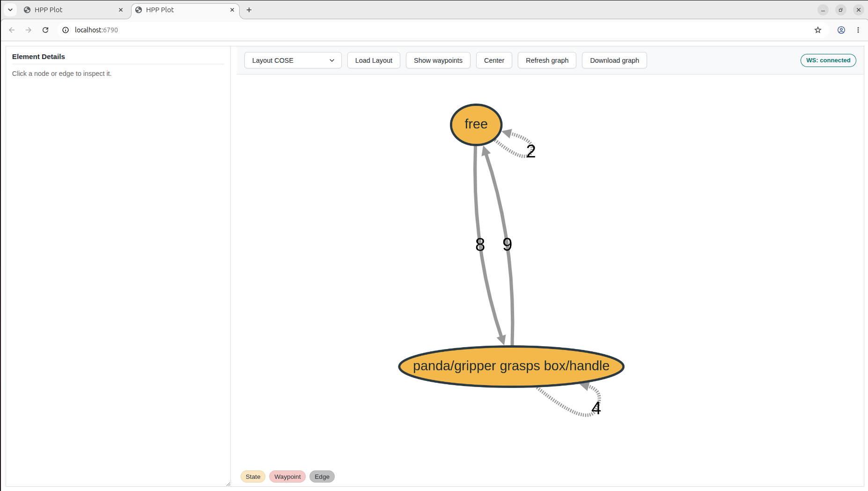
Task: Select the 'panda/gripper grasps box/handle' node
Action: (511, 366)
